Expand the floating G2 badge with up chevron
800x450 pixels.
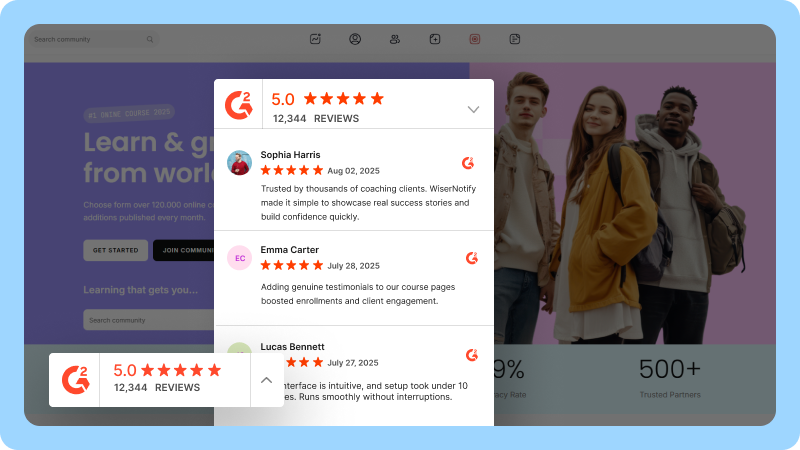(266, 380)
